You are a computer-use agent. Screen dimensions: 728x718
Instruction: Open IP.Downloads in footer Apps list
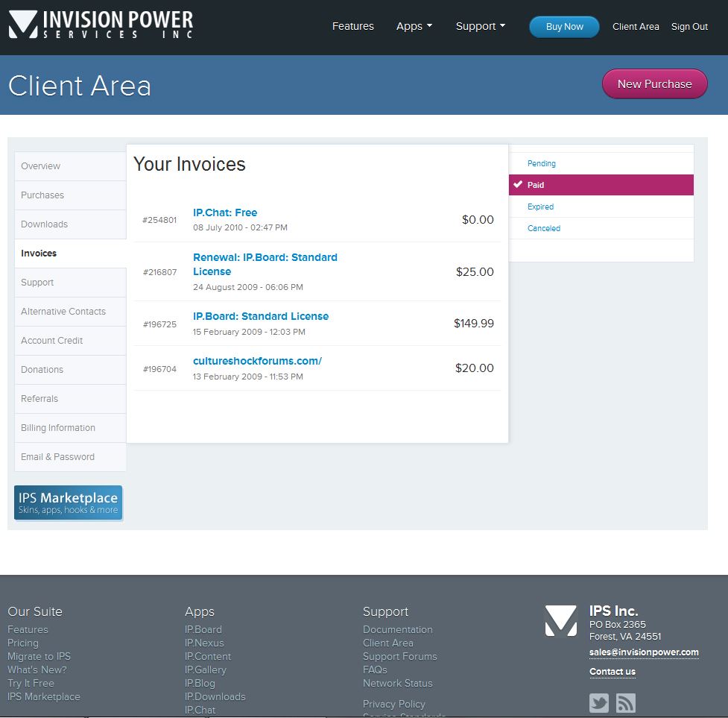(x=215, y=696)
